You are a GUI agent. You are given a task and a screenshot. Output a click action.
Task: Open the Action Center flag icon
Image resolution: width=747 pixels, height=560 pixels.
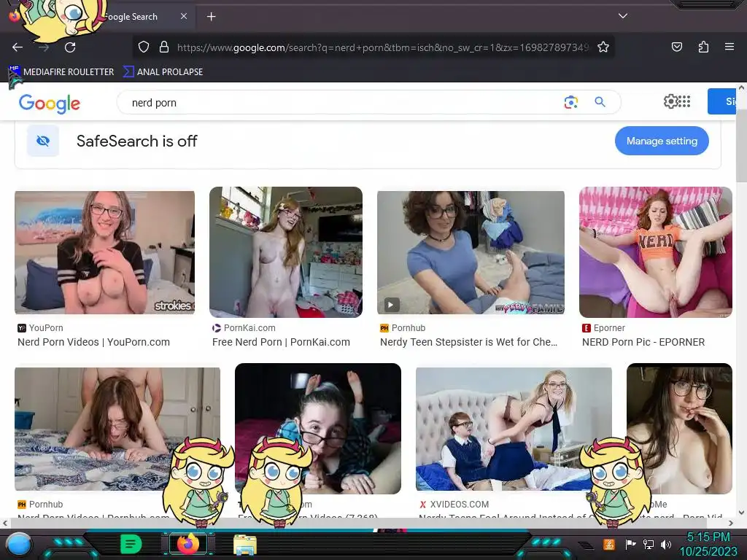click(x=630, y=544)
